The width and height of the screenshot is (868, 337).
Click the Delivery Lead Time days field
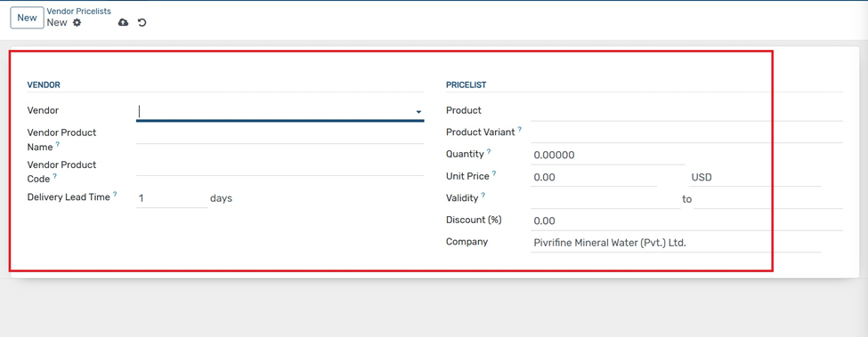[172, 198]
